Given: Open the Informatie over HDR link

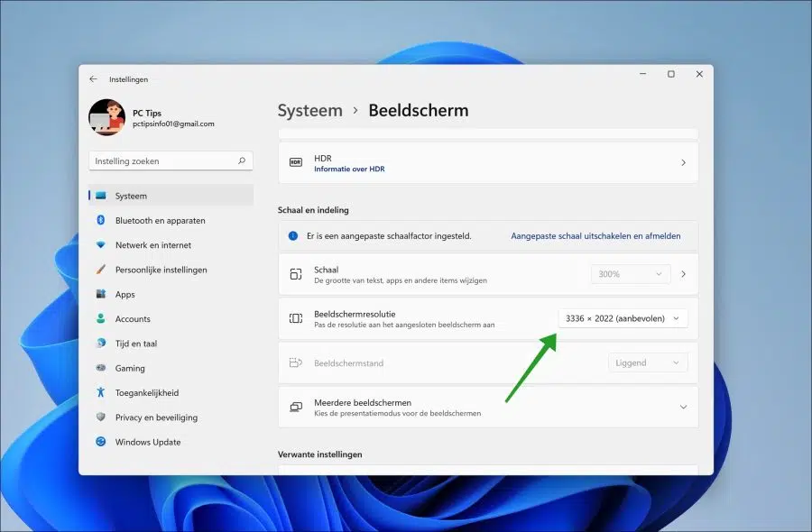Looking at the screenshot, I should (349, 170).
